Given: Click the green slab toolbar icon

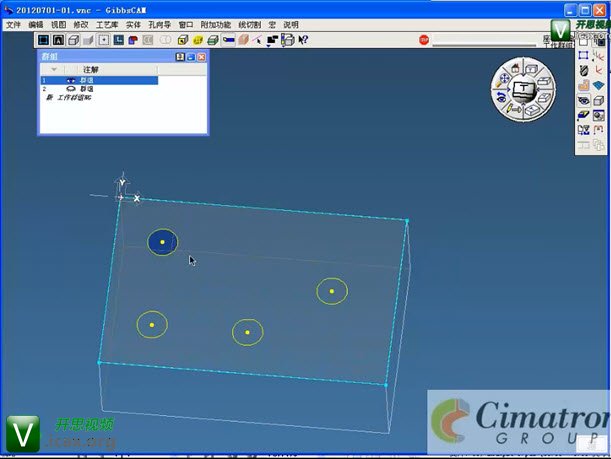Looking at the screenshot, I should click(x=213, y=40).
